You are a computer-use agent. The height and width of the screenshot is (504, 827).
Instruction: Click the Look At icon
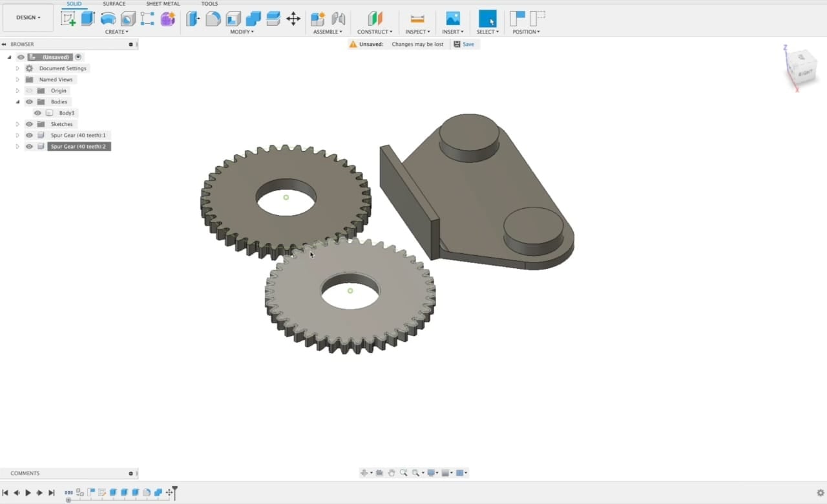[379, 473]
